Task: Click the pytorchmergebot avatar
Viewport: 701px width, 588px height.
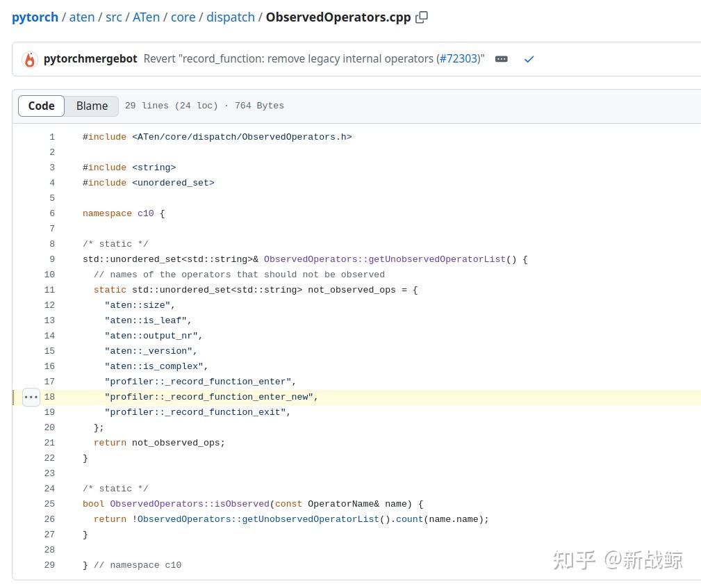Action: click(29, 59)
